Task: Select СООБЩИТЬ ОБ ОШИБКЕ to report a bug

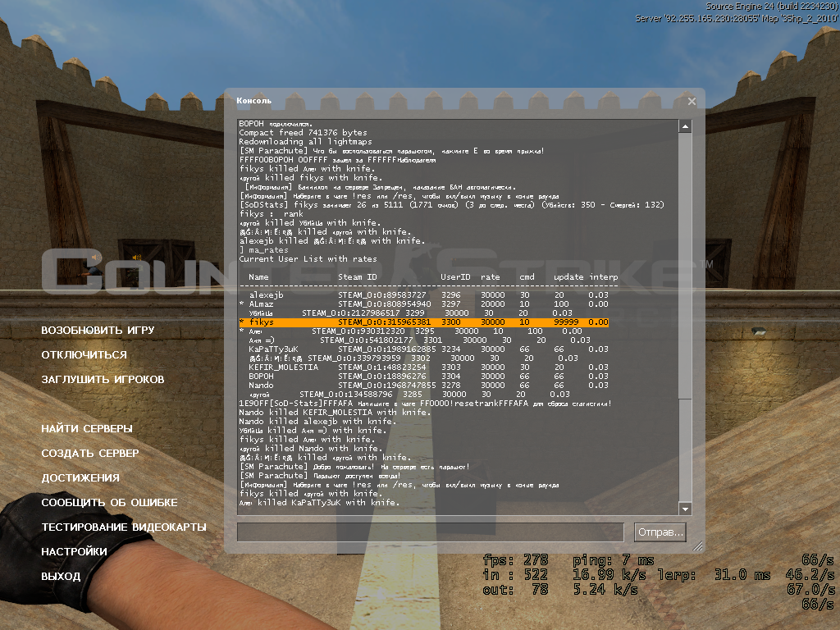Action: [x=109, y=503]
